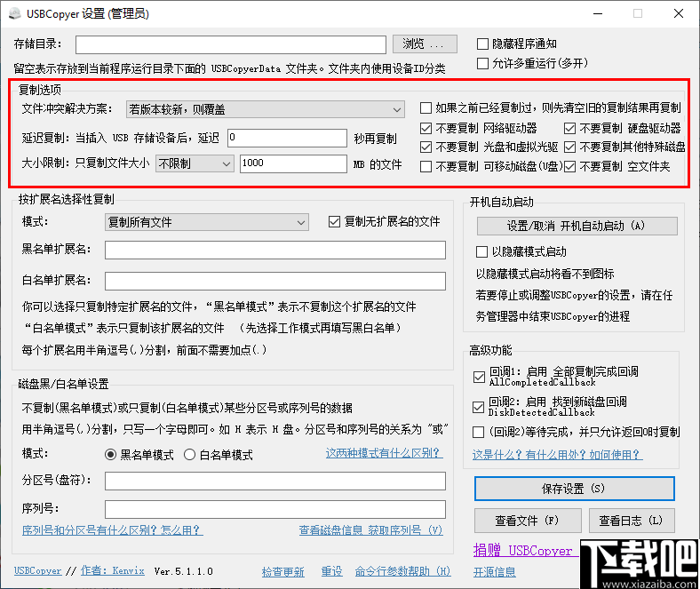Click 设置/取消 开机自动启动 (A) button
The height and width of the screenshot is (589, 700).
pyautogui.click(x=577, y=226)
